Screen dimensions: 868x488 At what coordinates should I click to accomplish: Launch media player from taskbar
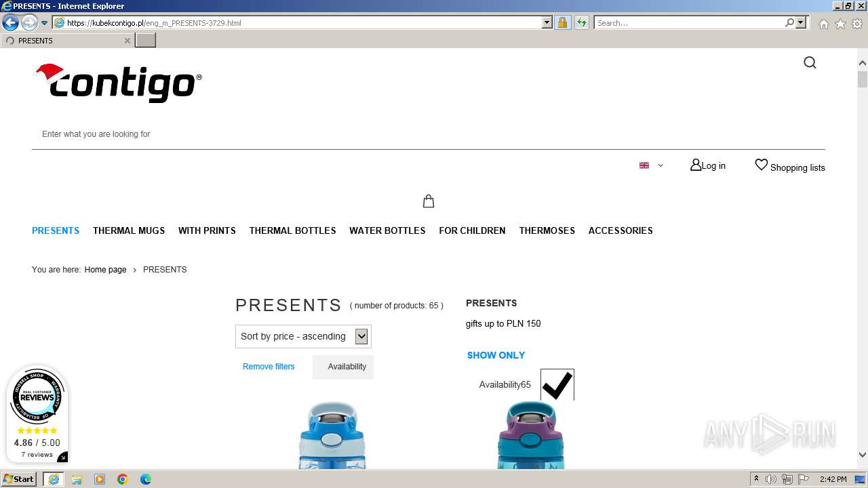100,479
